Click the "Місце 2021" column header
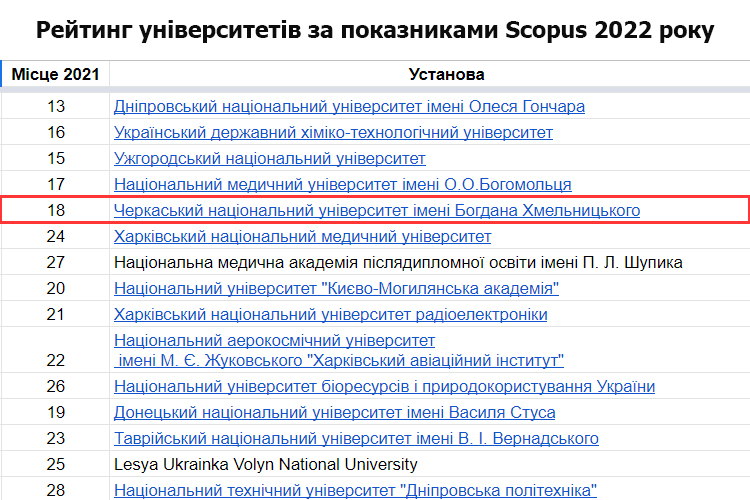Image resolution: width=750 pixels, height=500 pixels. click(x=55, y=75)
